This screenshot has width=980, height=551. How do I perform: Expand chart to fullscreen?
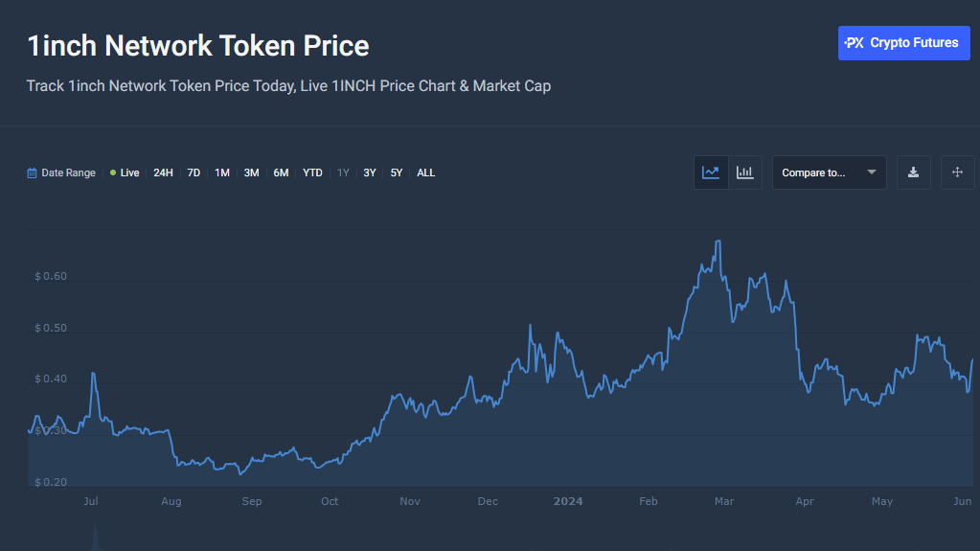pyautogui.click(x=957, y=172)
